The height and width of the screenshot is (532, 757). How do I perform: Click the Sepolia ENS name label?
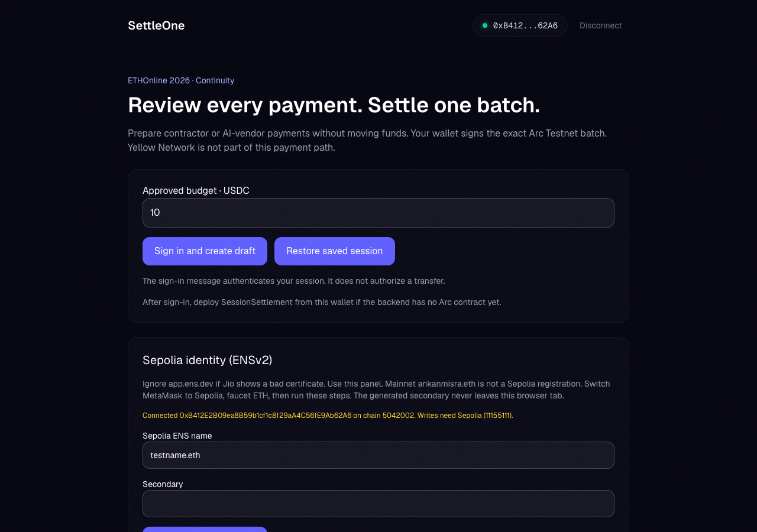click(x=177, y=436)
